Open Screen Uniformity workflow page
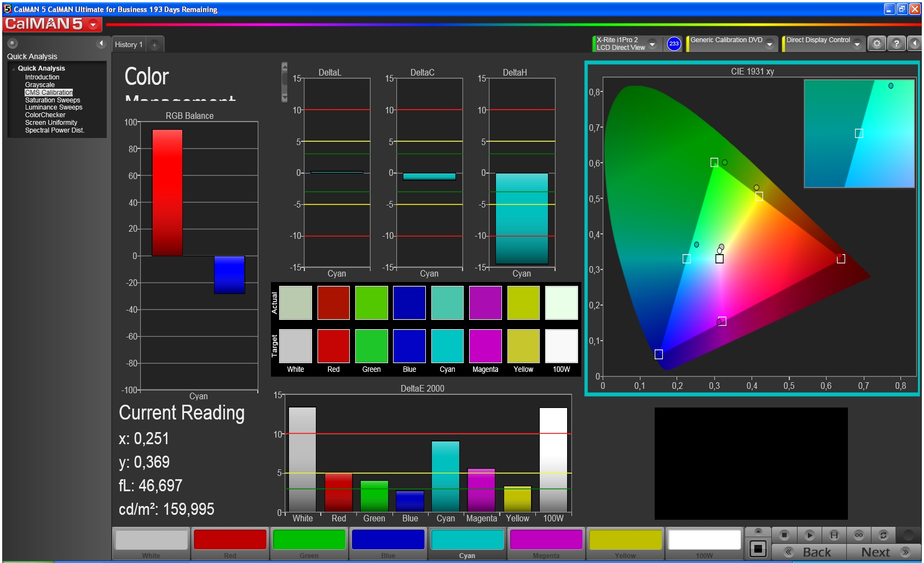 tap(51, 123)
